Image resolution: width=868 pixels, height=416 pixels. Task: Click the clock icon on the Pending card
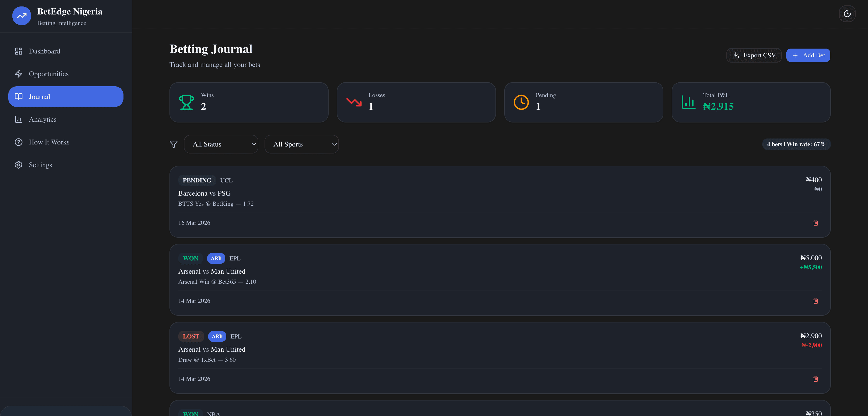click(x=521, y=102)
